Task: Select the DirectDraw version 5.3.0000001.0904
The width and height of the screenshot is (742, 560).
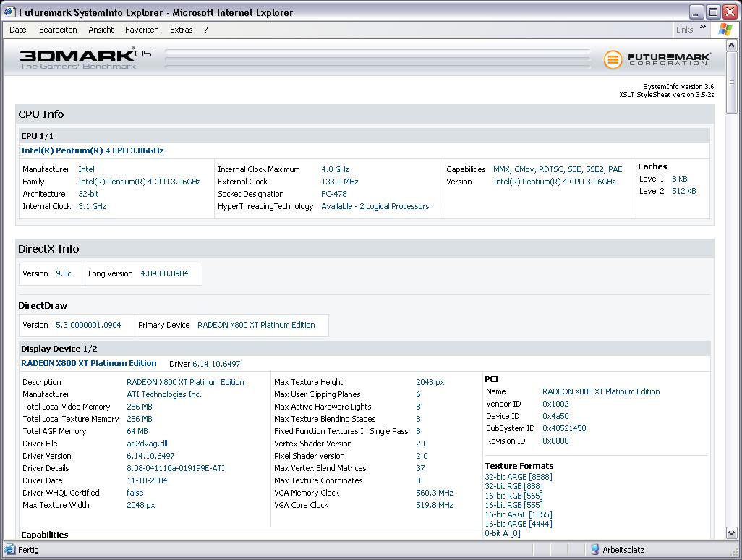Action: click(88, 325)
